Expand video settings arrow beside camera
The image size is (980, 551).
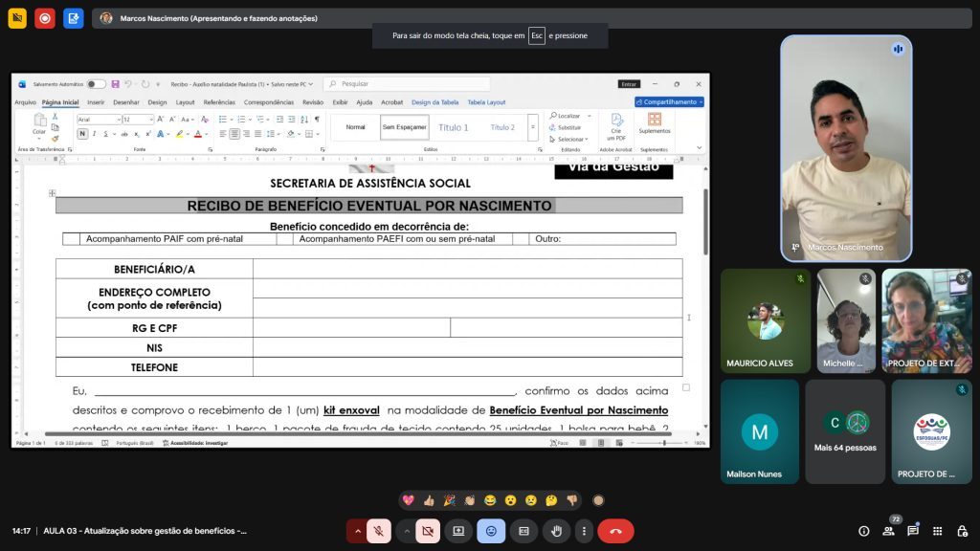pyautogui.click(x=407, y=531)
